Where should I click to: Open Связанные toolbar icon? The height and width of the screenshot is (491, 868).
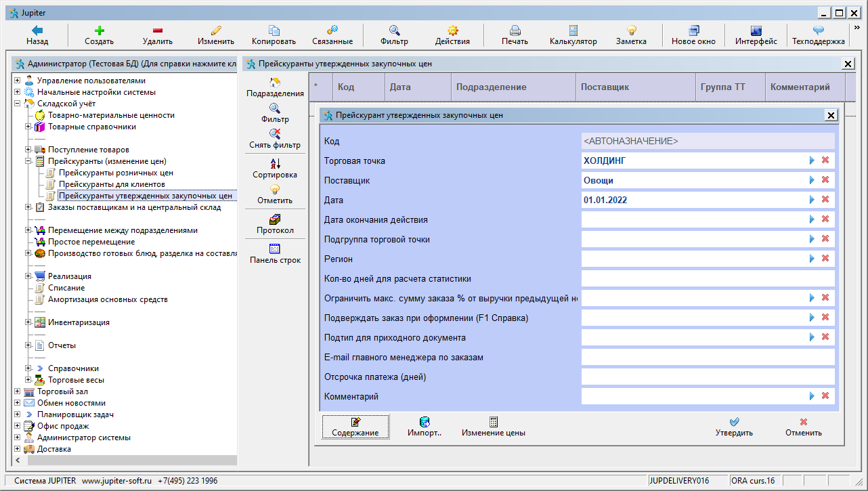click(332, 30)
